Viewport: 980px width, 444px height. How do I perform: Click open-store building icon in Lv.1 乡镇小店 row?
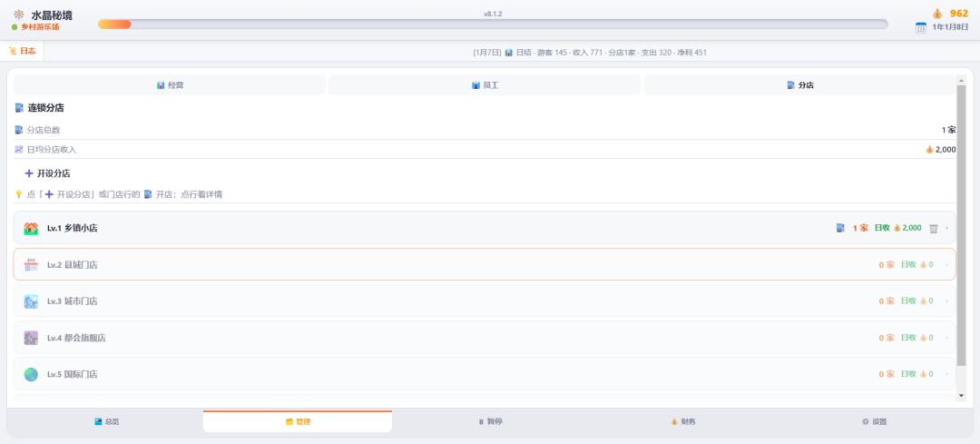pyautogui.click(x=840, y=228)
